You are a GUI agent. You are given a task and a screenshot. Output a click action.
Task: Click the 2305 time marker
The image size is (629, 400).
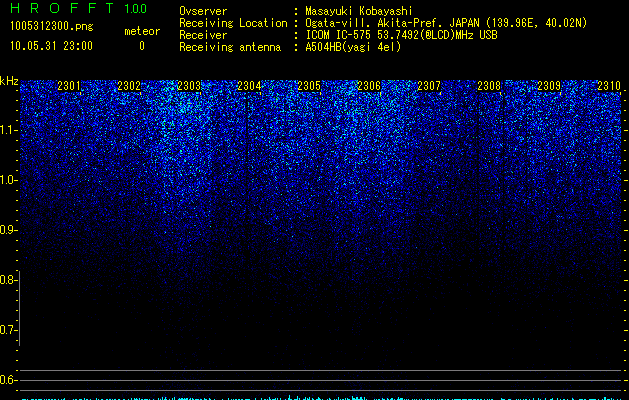click(x=309, y=86)
